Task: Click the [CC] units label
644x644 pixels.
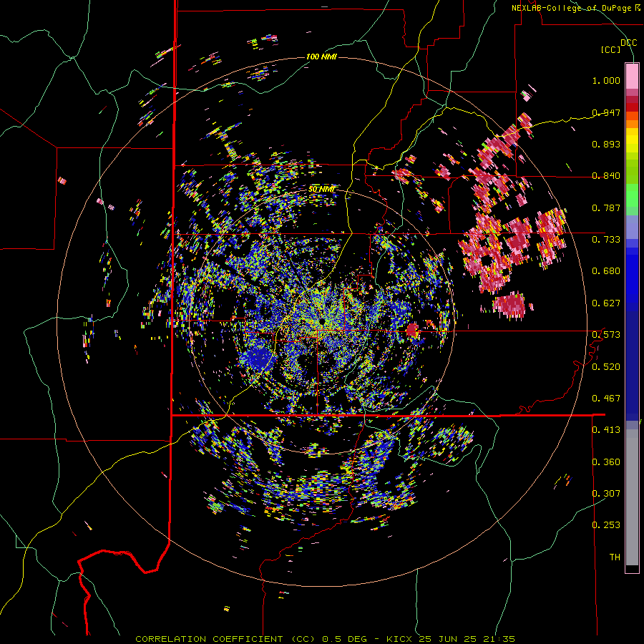Action: point(611,49)
